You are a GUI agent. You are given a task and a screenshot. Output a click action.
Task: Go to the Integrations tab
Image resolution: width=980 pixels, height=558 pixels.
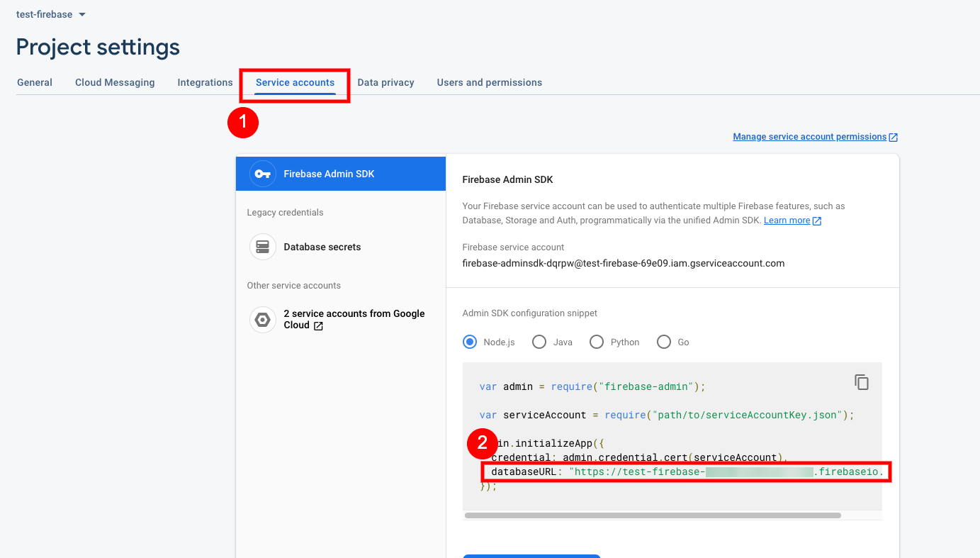click(x=205, y=82)
